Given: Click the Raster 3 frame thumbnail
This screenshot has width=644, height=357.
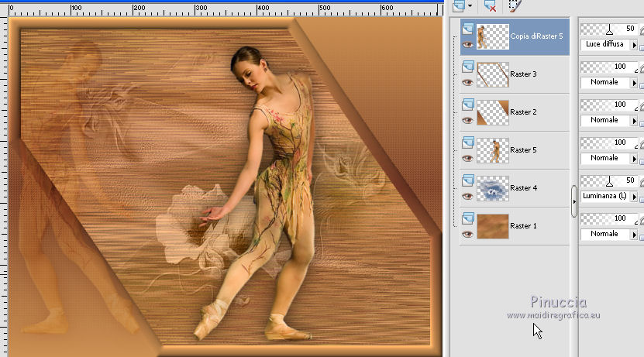Looking at the screenshot, I should click(x=493, y=74).
